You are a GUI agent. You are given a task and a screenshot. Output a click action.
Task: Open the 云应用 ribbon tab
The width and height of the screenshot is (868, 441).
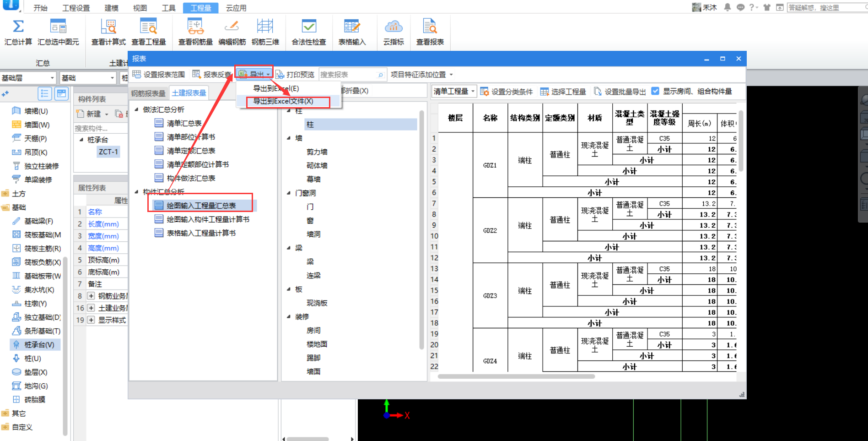236,8
